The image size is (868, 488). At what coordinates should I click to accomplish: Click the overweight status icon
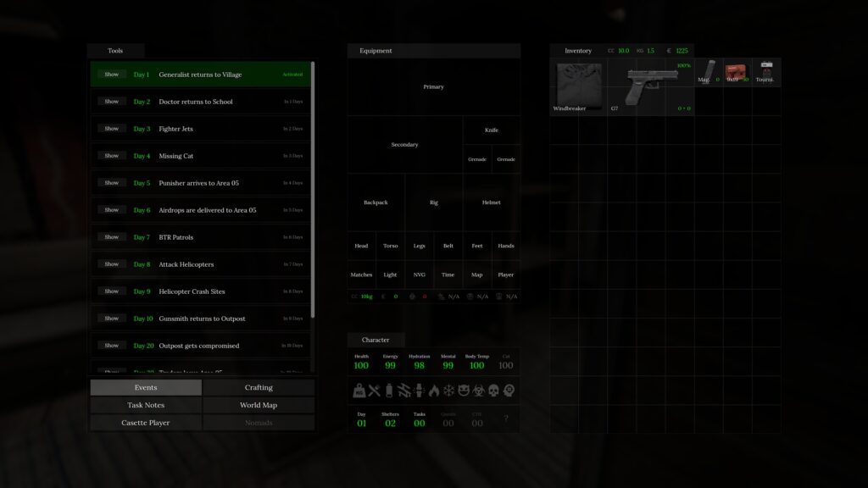coord(359,391)
